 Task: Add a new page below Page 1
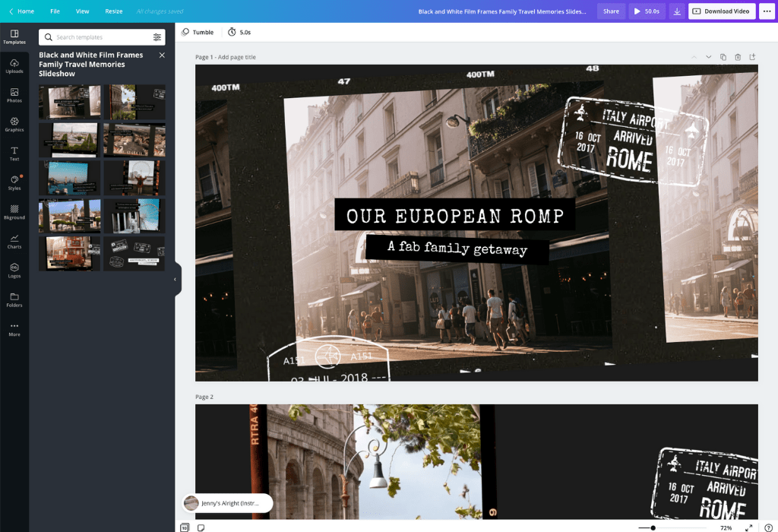point(753,56)
